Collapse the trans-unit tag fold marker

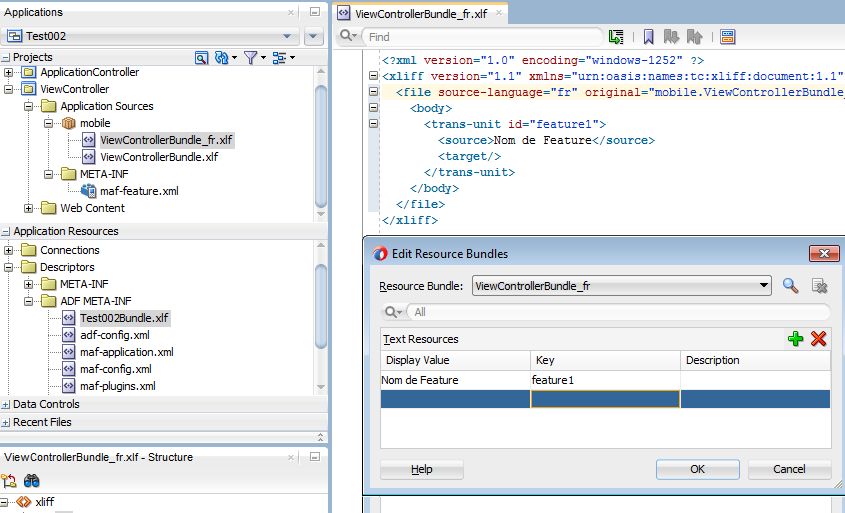click(x=373, y=123)
